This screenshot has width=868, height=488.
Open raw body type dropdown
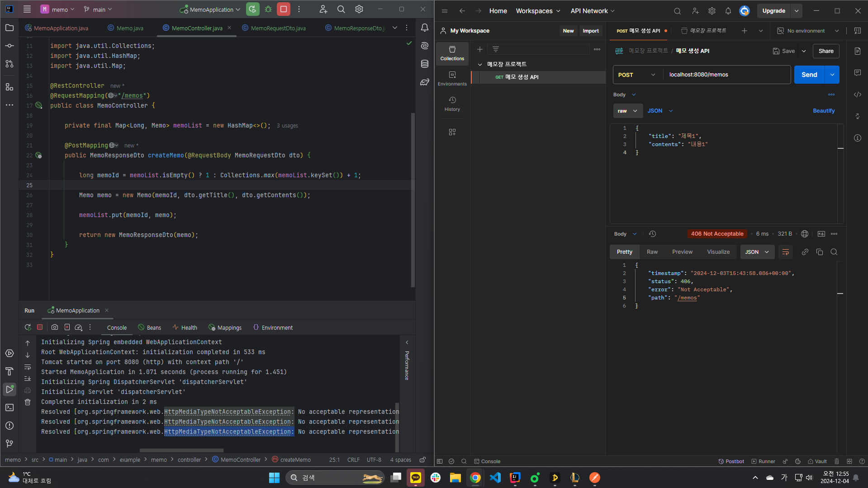tap(627, 111)
